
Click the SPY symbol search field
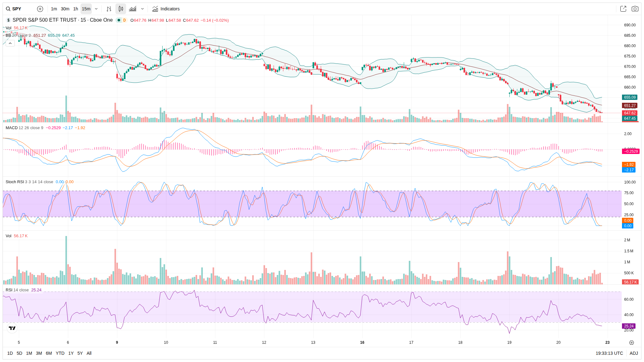click(17, 9)
